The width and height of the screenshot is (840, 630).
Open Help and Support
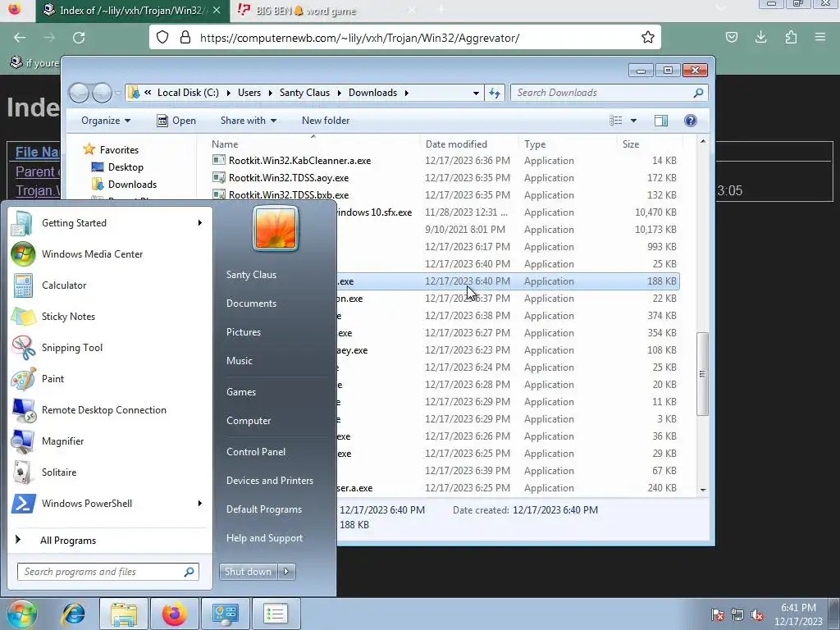tap(264, 538)
